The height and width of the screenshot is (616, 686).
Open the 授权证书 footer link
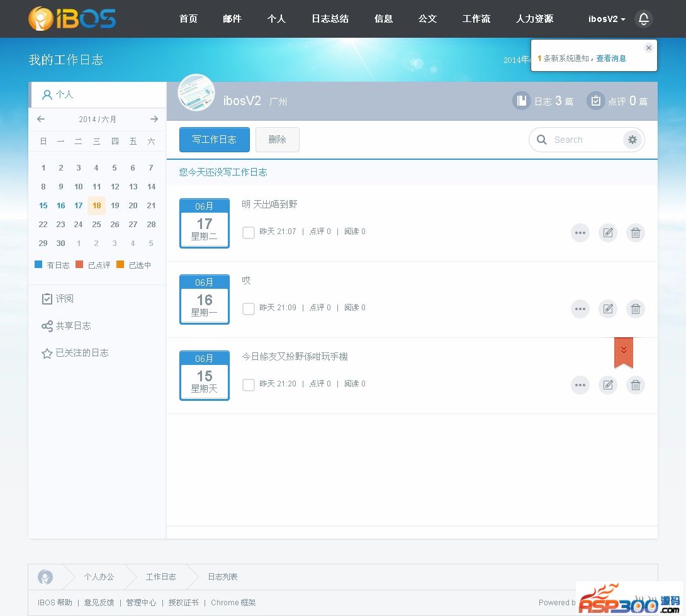pos(183,602)
